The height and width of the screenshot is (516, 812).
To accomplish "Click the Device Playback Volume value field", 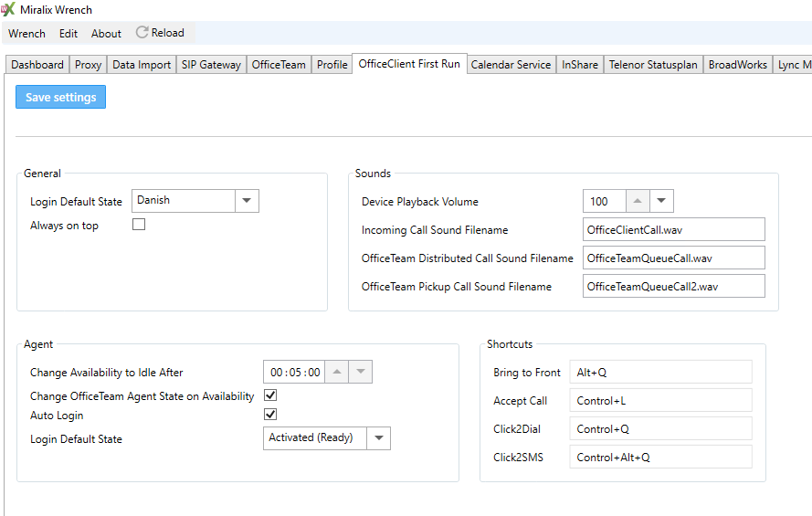I will 605,201.
